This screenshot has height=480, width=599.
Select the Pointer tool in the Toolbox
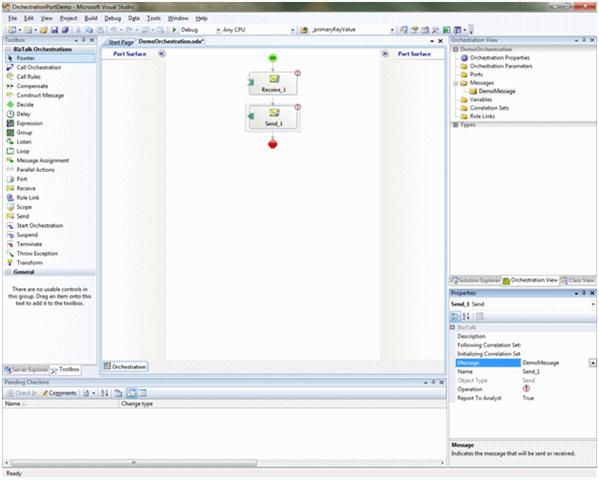click(50, 58)
